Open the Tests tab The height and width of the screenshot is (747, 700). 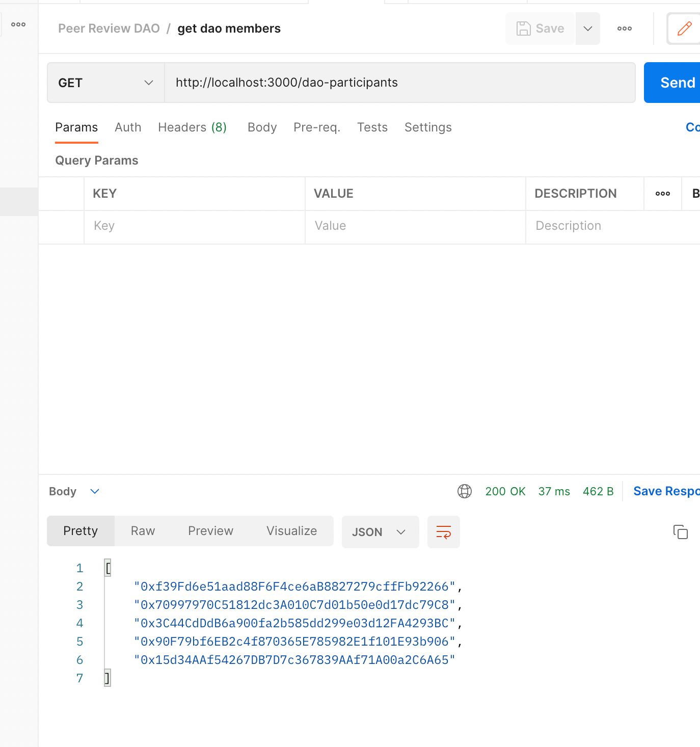[x=372, y=127]
